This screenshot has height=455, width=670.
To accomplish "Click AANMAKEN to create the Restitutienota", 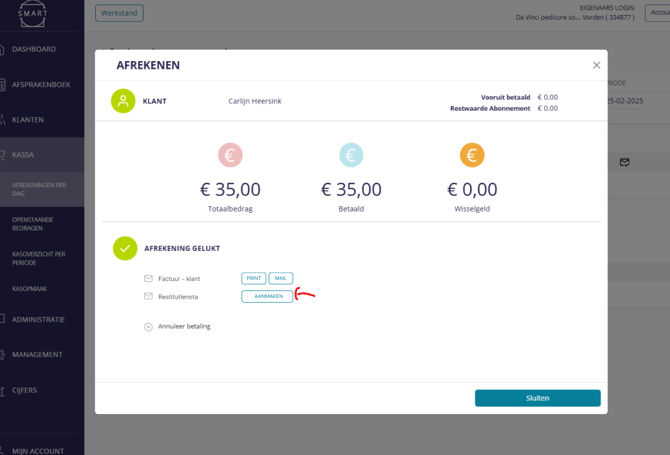I will pyautogui.click(x=267, y=296).
